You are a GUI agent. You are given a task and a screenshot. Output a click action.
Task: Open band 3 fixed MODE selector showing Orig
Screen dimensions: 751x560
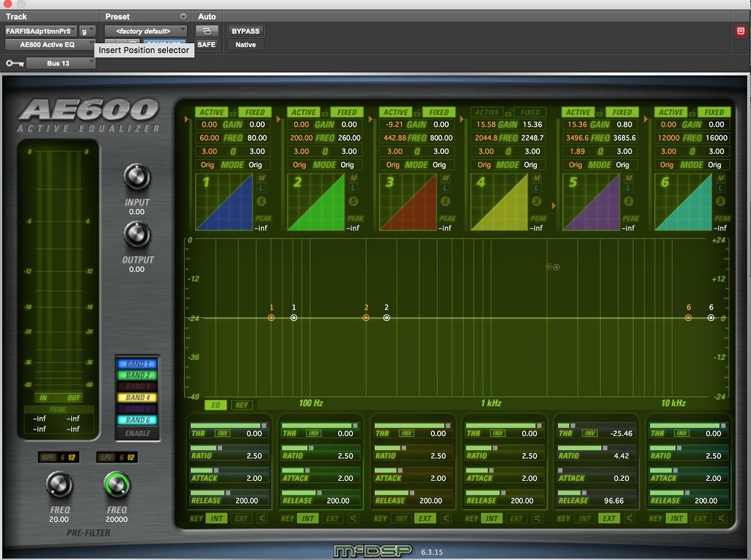click(x=439, y=165)
